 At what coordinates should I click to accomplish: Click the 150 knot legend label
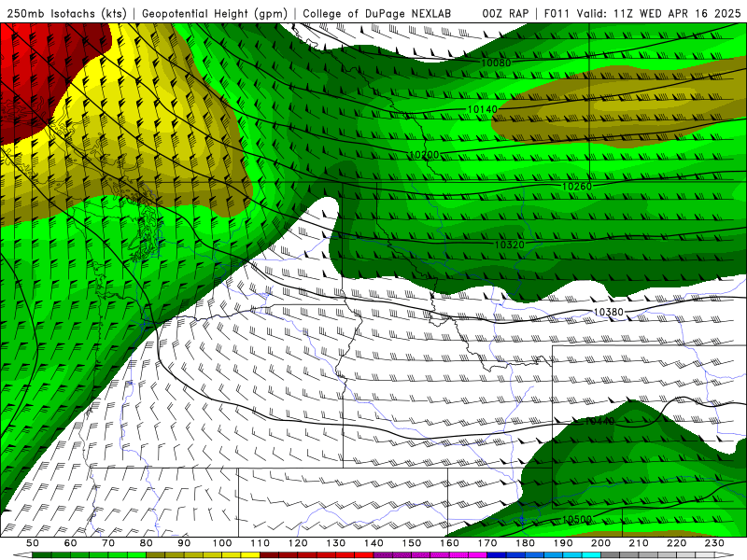412,543
